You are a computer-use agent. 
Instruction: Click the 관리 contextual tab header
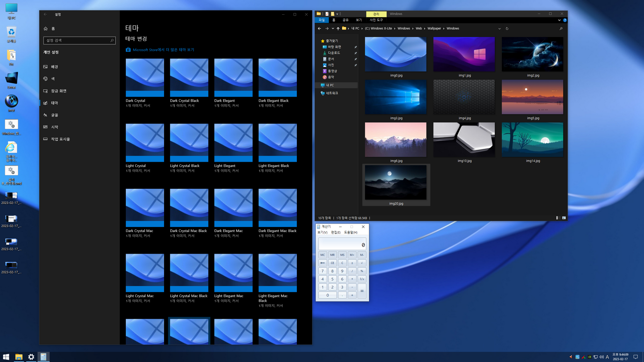coord(376,14)
